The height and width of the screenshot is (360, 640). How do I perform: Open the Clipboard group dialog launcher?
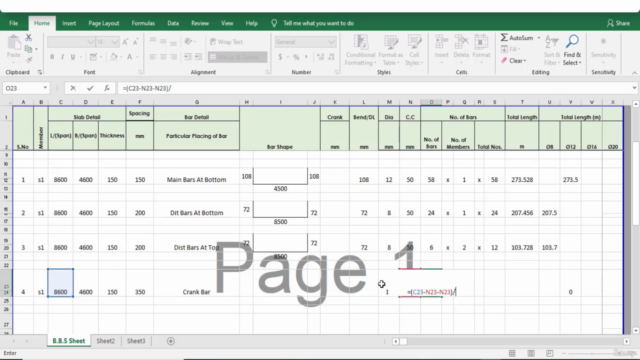40,72
